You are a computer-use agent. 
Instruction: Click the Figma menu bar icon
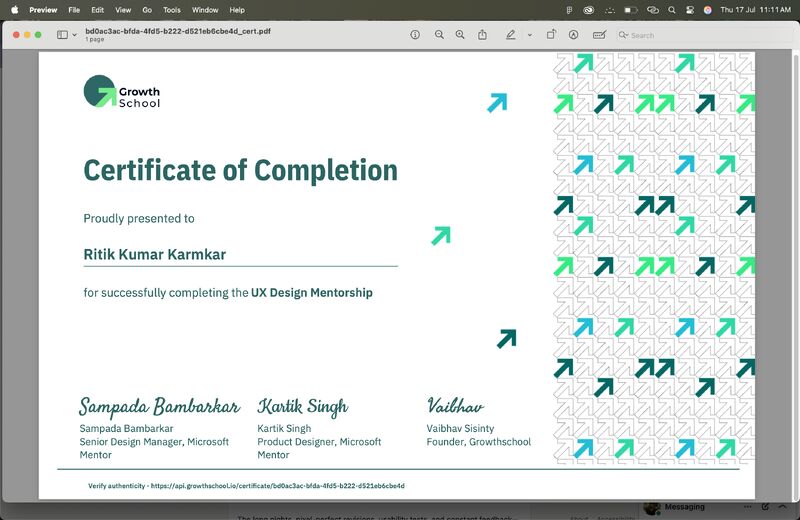[x=569, y=10]
